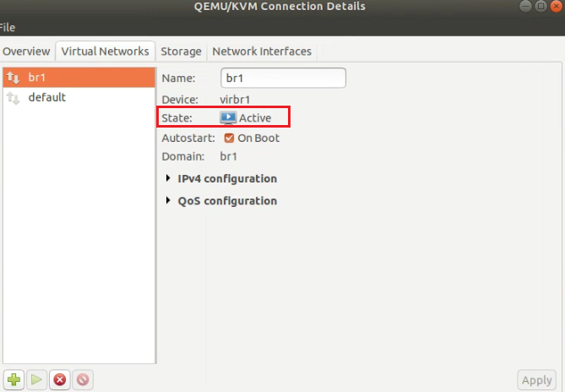
Task: Click the virbr1 device value
Action: coord(235,100)
